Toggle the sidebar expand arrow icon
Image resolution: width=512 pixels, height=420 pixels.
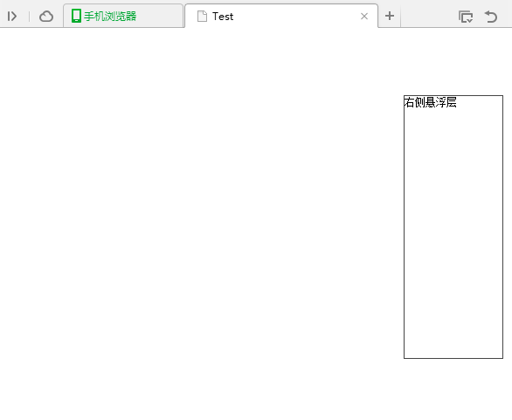coord(12,16)
